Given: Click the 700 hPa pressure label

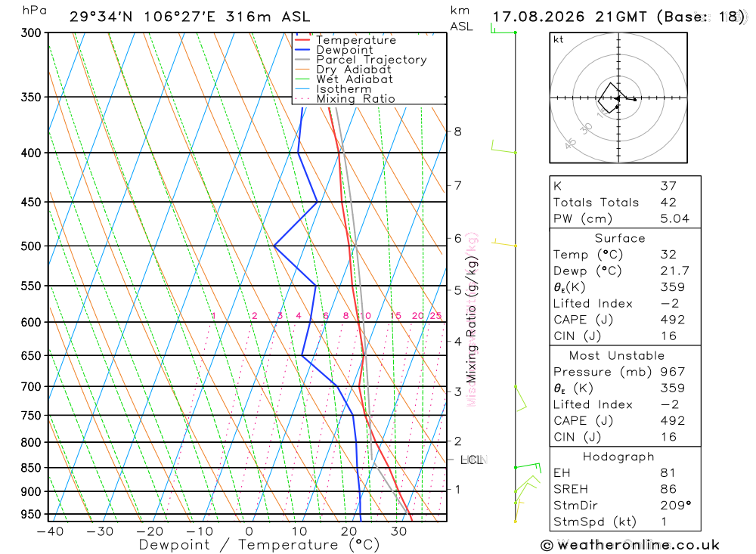Looking at the screenshot, I should pos(31,387).
